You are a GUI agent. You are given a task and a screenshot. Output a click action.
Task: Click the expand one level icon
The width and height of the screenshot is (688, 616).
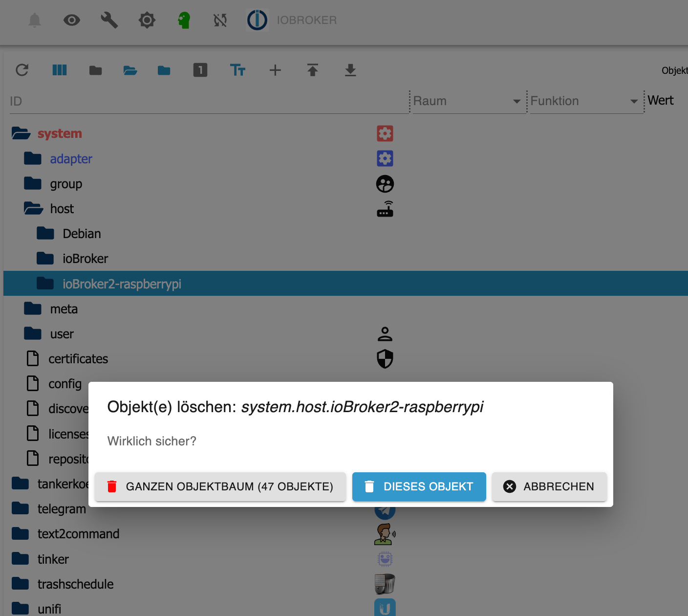tap(200, 70)
